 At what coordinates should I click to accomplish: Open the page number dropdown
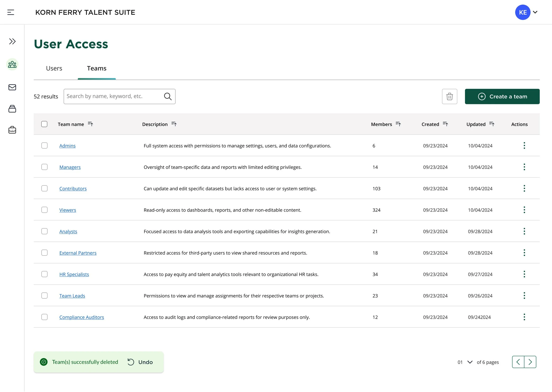(470, 362)
